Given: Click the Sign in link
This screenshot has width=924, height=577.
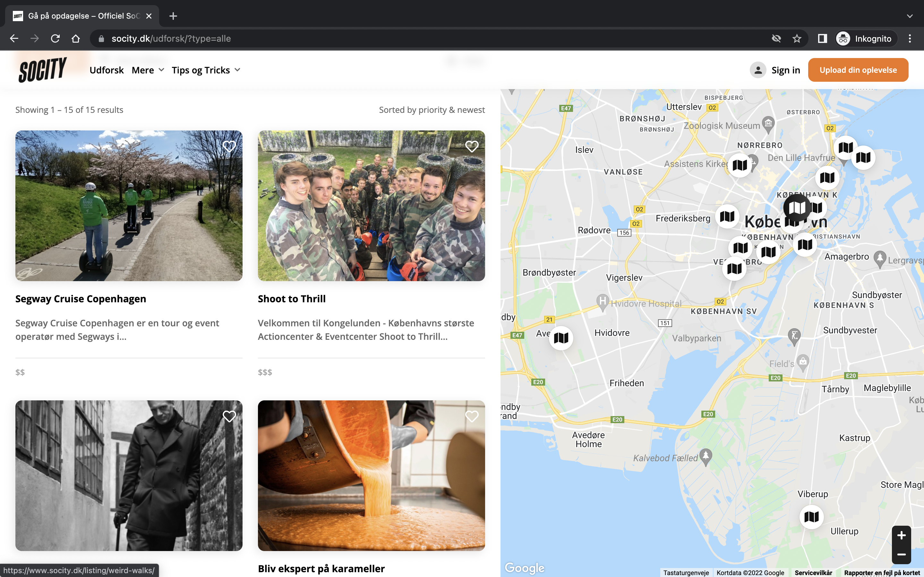Looking at the screenshot, I should click(785, 70).
